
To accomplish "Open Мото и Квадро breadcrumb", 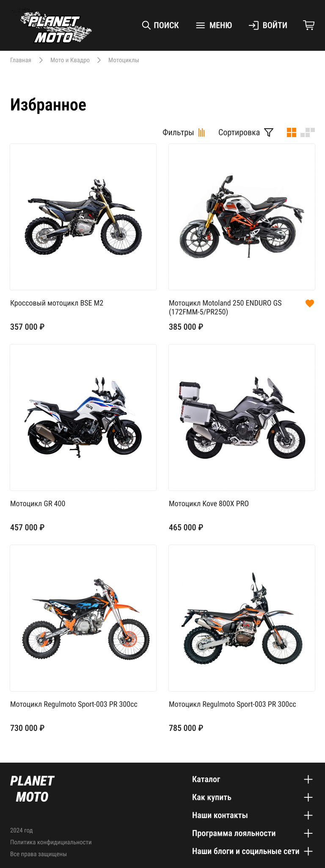I will click(70, 60).
